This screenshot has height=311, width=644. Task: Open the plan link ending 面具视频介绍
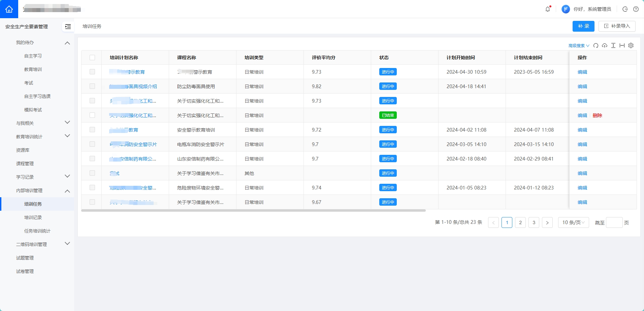pos(133,87)
